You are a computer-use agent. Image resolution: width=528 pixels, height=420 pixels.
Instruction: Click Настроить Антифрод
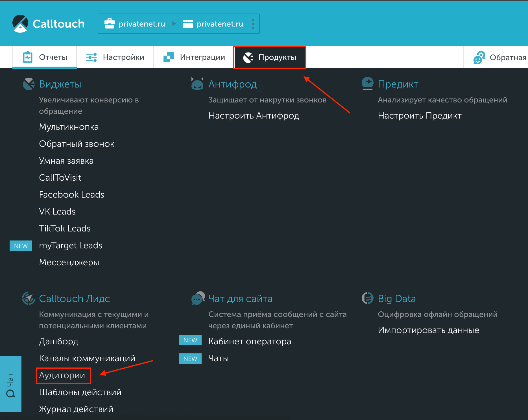(x=254, y=115)
